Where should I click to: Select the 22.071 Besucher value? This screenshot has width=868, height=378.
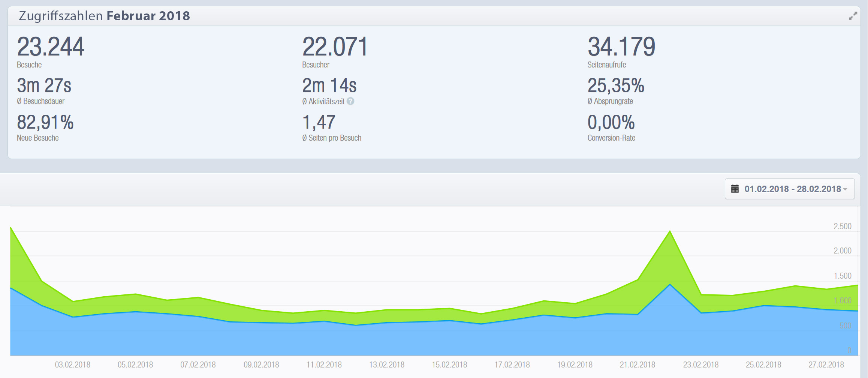coord(335,47)
